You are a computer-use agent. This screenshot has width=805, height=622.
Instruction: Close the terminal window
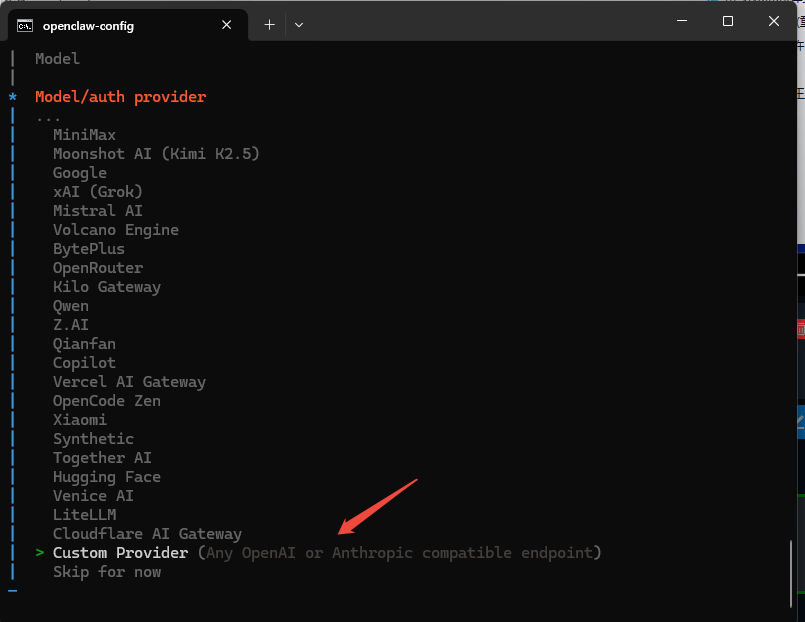pos(774,21)
